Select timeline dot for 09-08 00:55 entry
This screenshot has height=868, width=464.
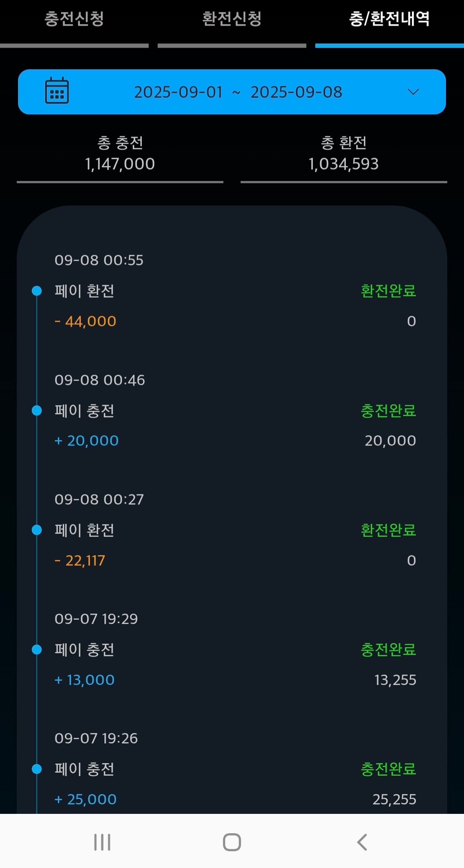pyautogui.click(x=37, y=291)
